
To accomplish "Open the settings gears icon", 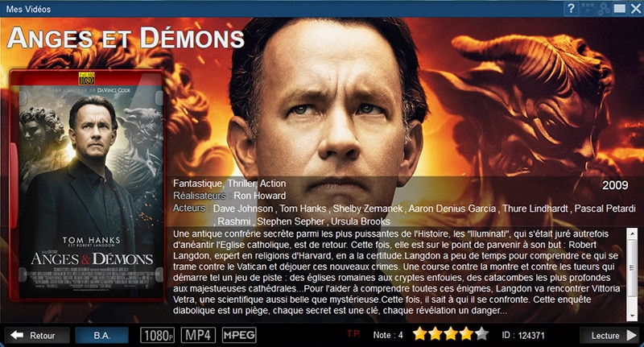I will pyautogui.click(x=603, y=8).
